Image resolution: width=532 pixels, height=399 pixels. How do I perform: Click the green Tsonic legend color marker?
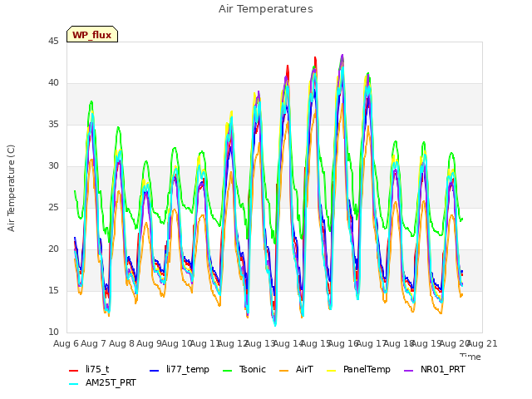(227, 371)
